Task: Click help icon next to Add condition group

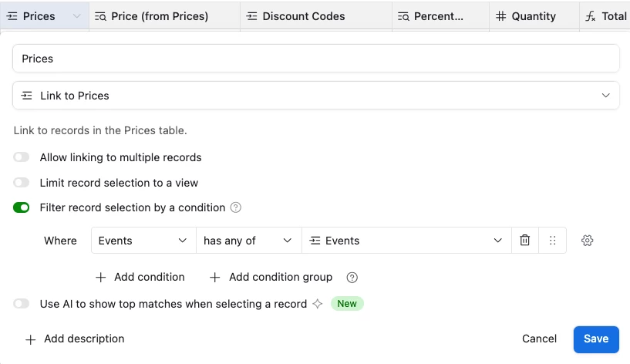Action: (352, 278)
